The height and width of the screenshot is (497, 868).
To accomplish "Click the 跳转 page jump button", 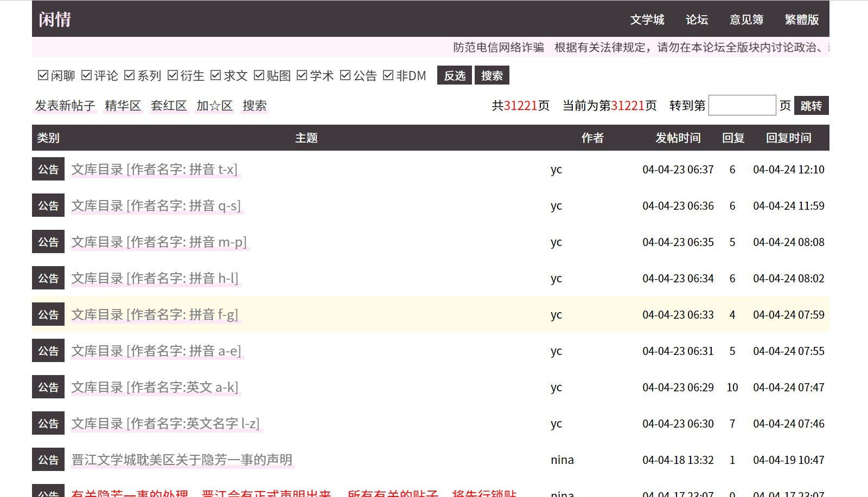I will point(811,106).
